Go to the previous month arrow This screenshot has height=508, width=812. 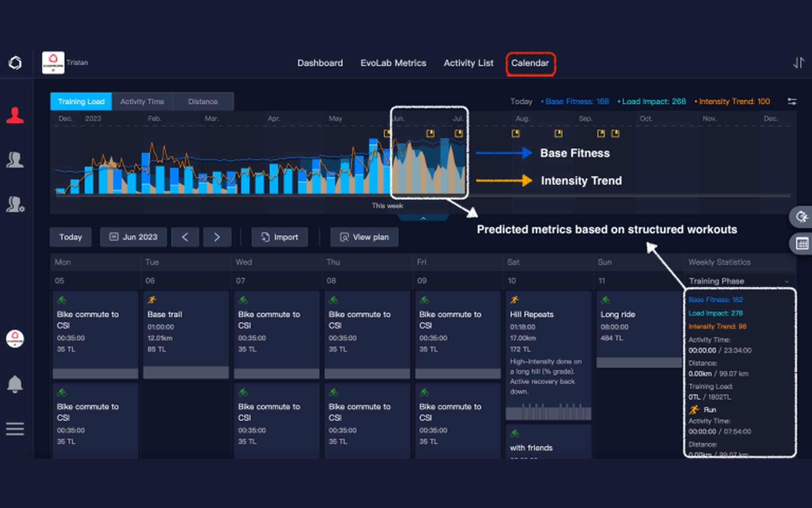point(185,237)
